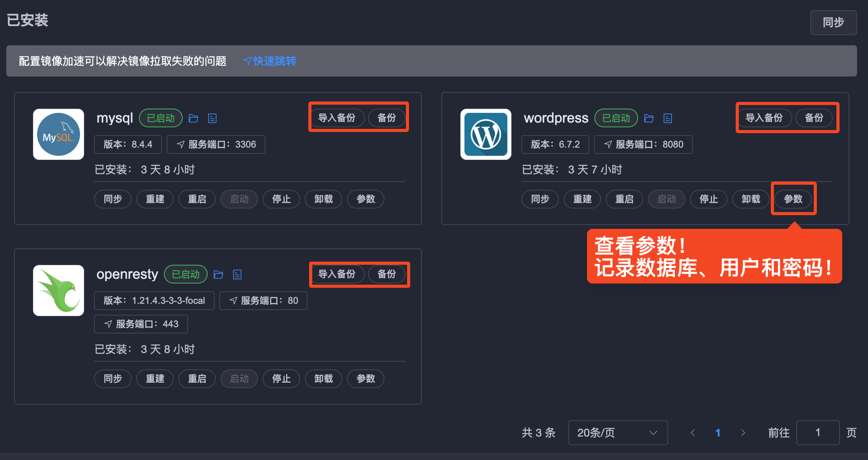Go to next page arrow
This screenshot has height=460, width=868.
tap(743, 433)
